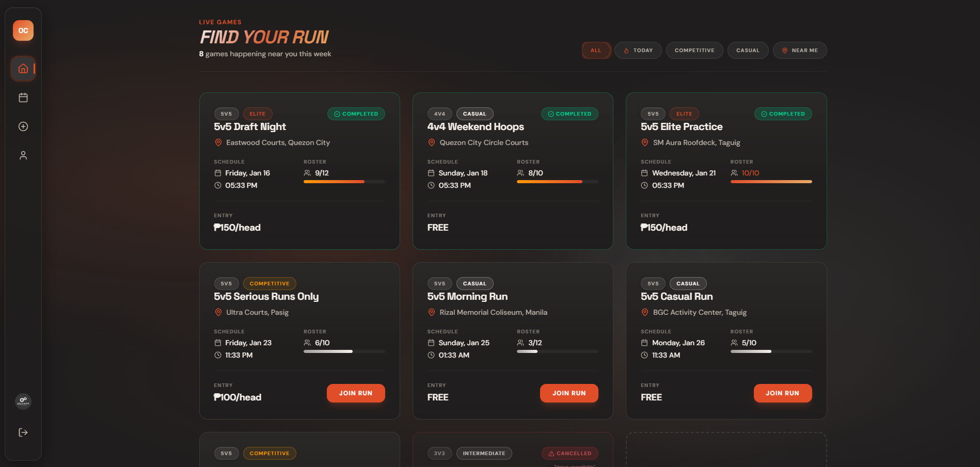Click location pin beside Eastwood Courts, Quezon City
This screenshot has width=980, height=467.
pyautogui.click(x=218, y=142)
